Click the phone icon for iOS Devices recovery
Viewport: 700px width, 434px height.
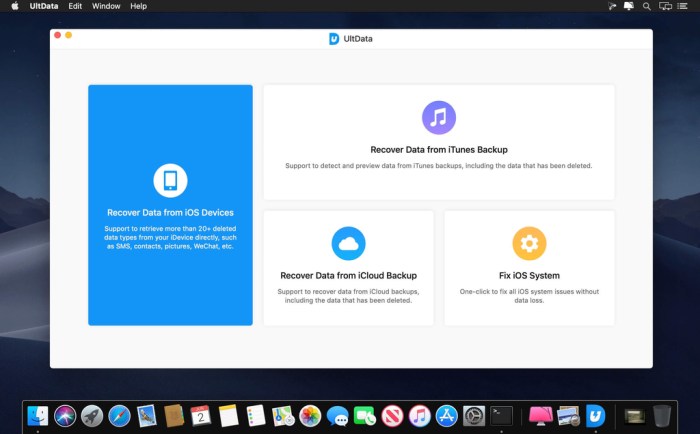pos(170,180)
